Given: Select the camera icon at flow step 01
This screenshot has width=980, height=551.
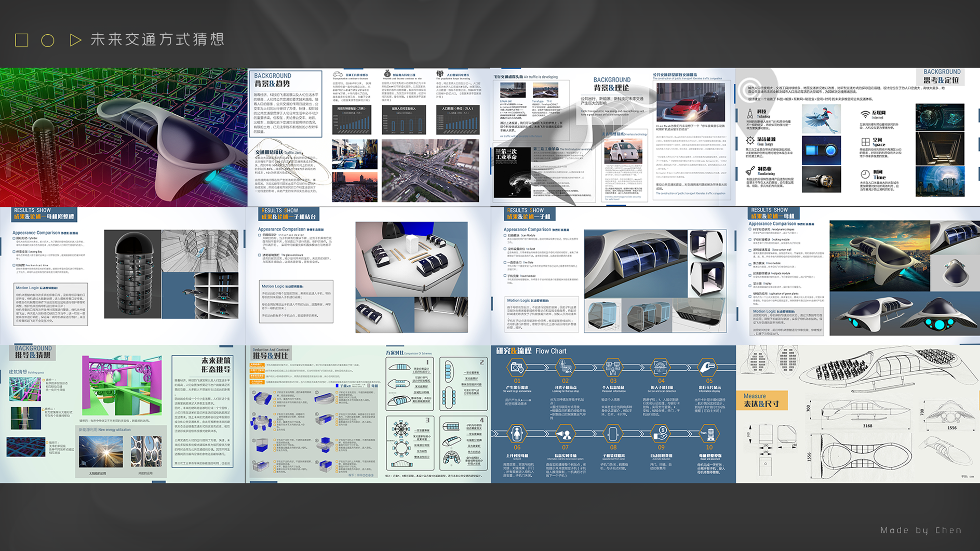Looking at the screenshot, I should (x=517, y=368).
